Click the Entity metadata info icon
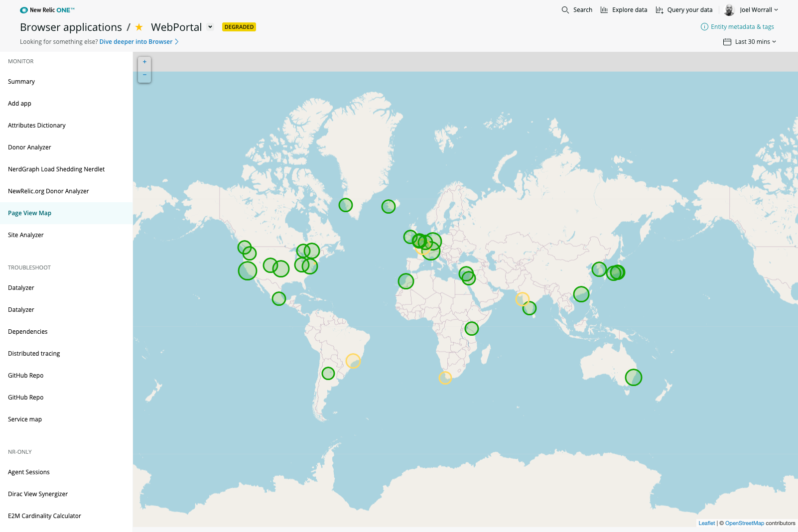This screenshot has height=532, width=798. tap(704, 27)
